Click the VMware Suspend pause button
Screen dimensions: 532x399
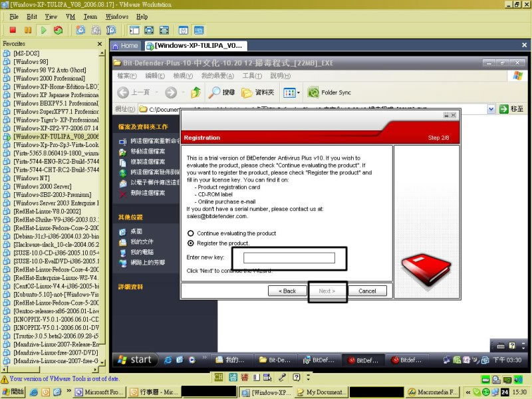click(28, 30)
